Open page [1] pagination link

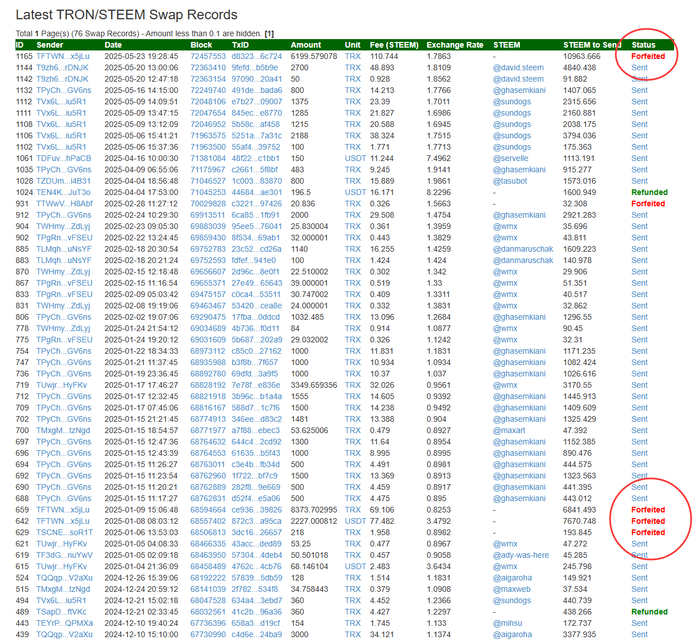click(269, 34)
